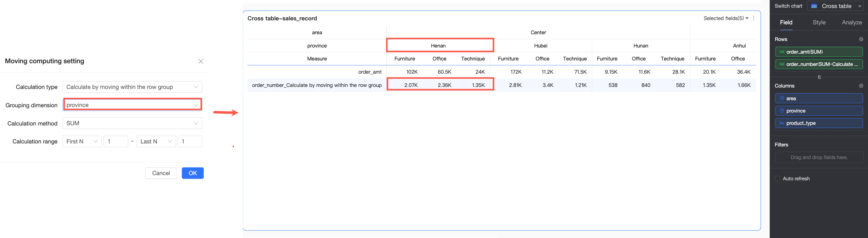The image size is (868, 238).
Task: Click the Anhui province header cell
Action: click(x=739, y=46)
